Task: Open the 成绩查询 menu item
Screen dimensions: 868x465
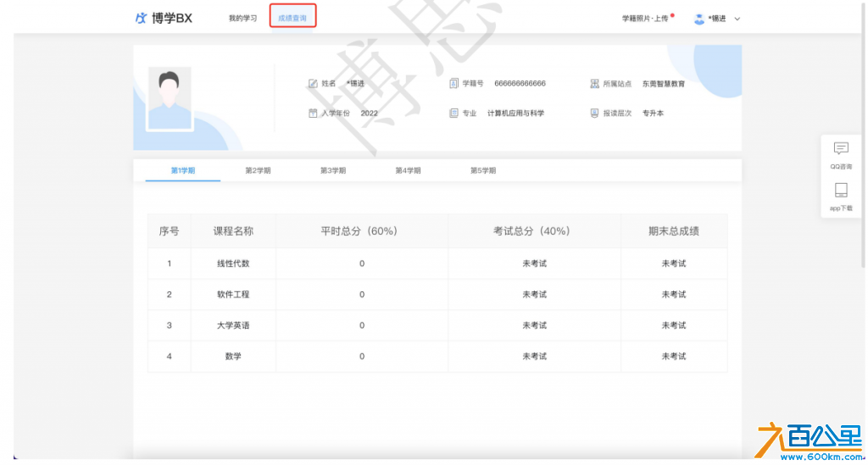Action: (292, 19)
